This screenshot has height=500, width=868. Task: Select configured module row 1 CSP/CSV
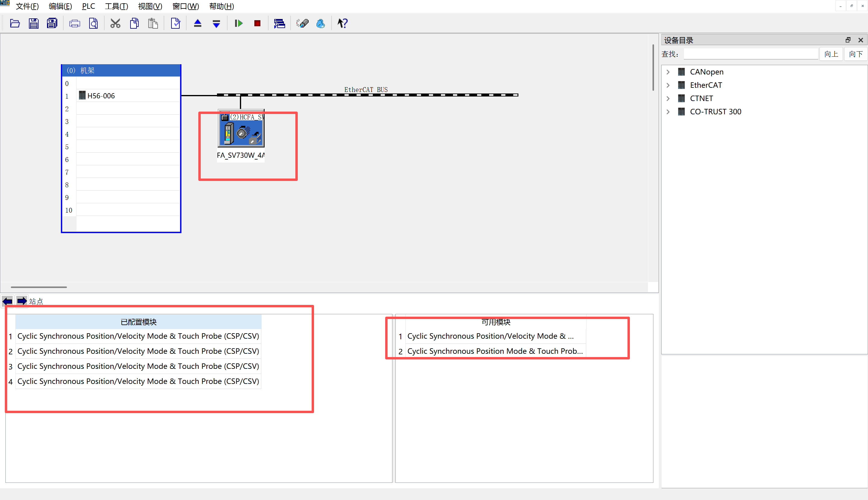pos(138,336)
